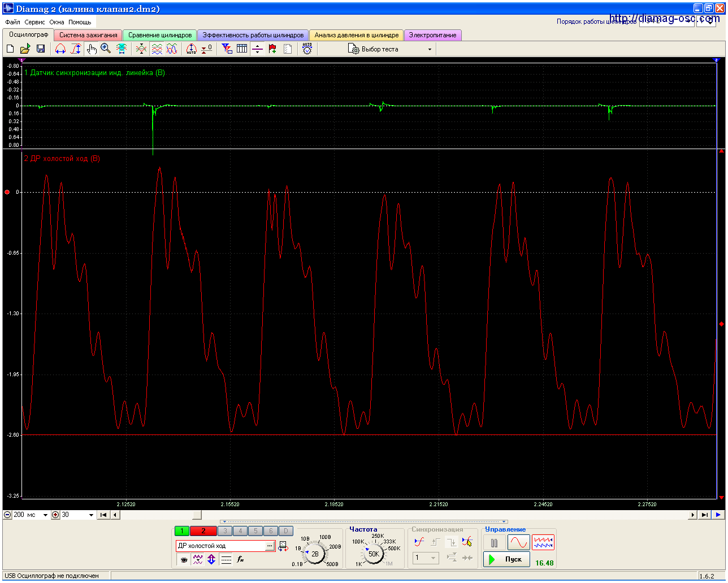Click the measurement divider line icon
This screenshot has height=583, width=728.
click(x=257, y=49)
